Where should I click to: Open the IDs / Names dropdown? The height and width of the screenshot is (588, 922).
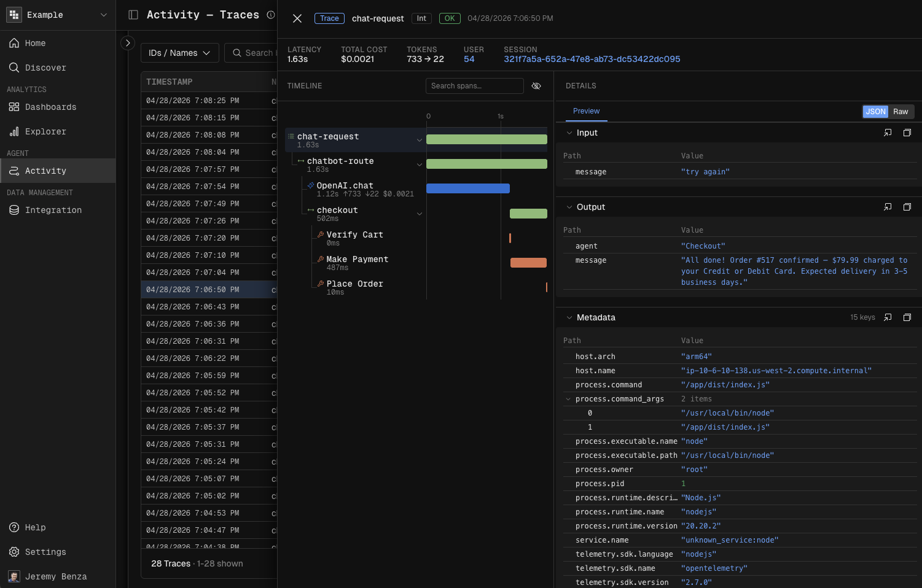click(x=179, y=53)
